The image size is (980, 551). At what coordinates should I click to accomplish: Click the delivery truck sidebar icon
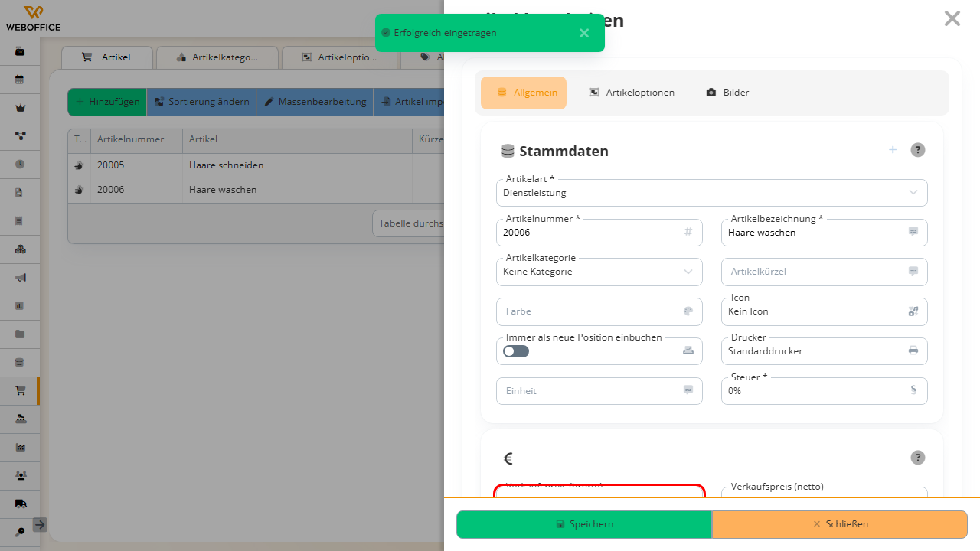pyautogui.click(x=20, y=504)
